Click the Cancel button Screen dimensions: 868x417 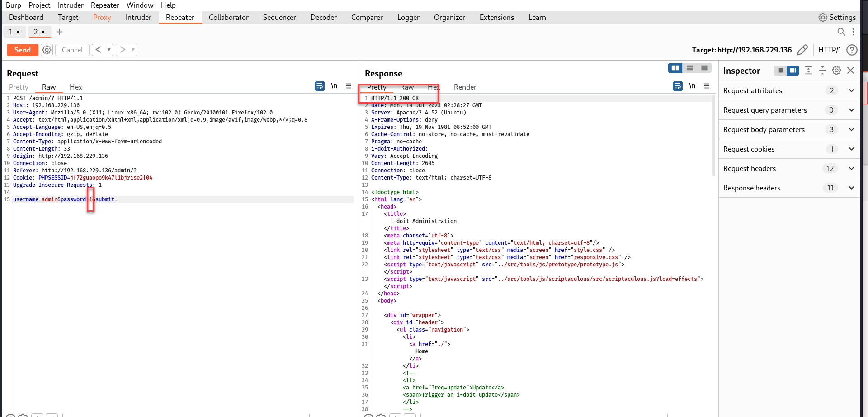(72, 50)
